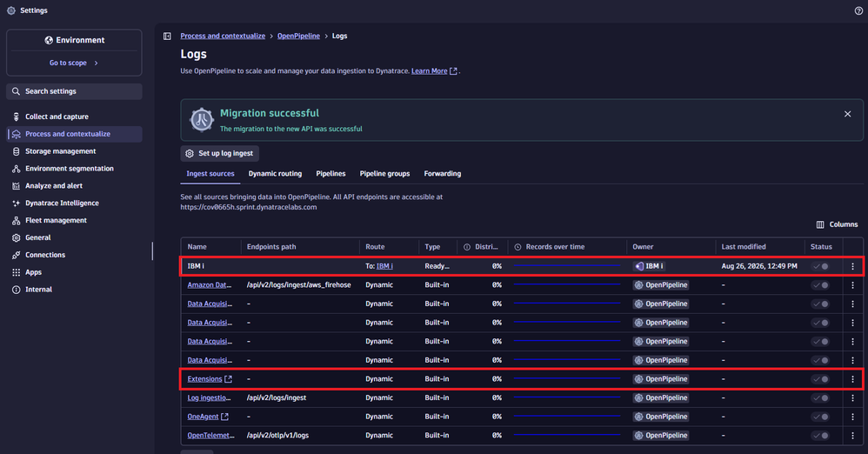The height and width of the screenshot is (454, 868).
Task: Toggle status switch for Extensions row
Action: (820, 379)
